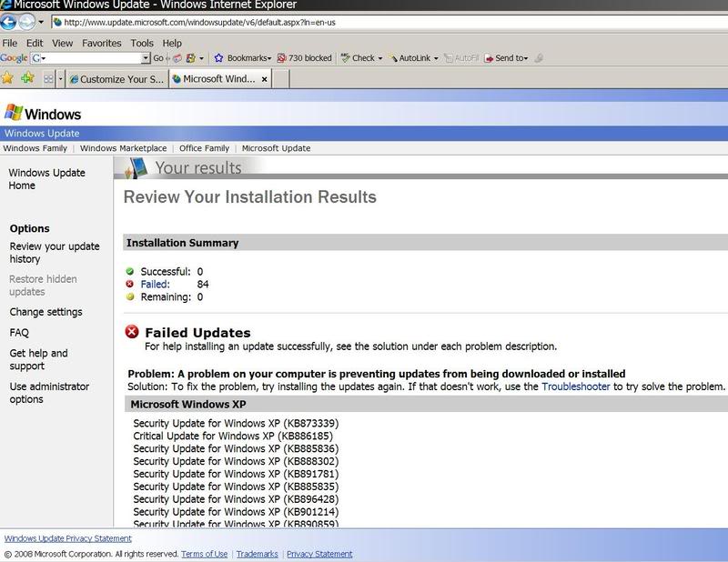Open the Tools menu
This screenshot has height=562, width=728.
(142, 43)
